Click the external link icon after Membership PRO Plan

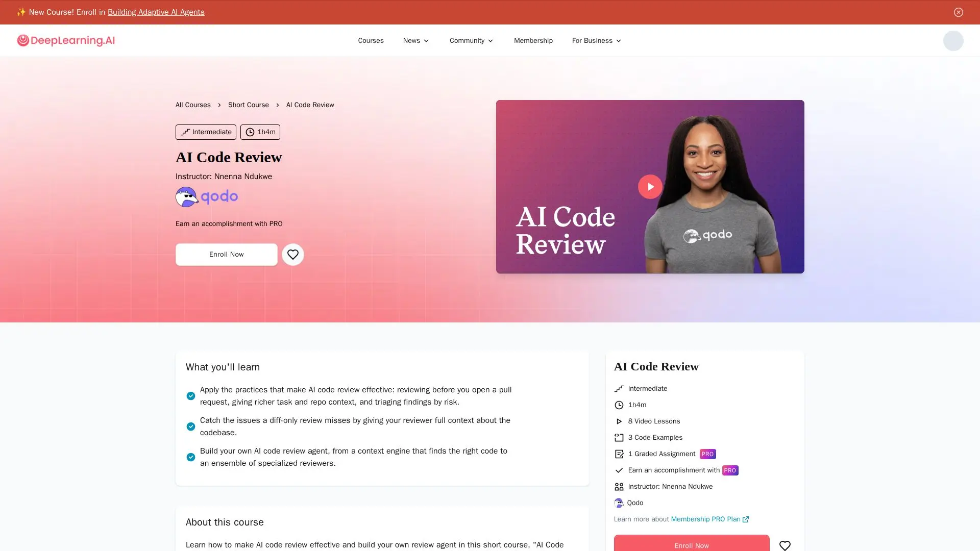[x=746, y=519]
